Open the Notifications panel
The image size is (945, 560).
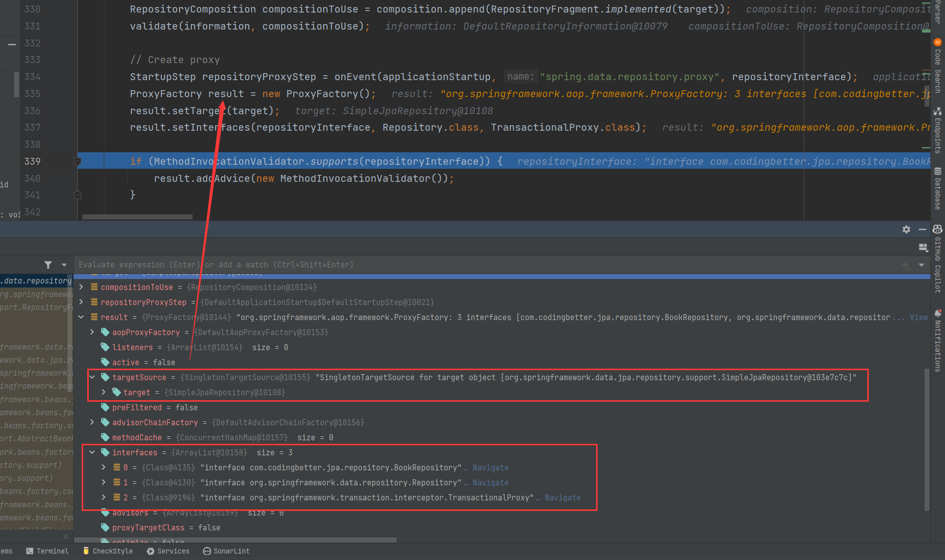point(937,341)
